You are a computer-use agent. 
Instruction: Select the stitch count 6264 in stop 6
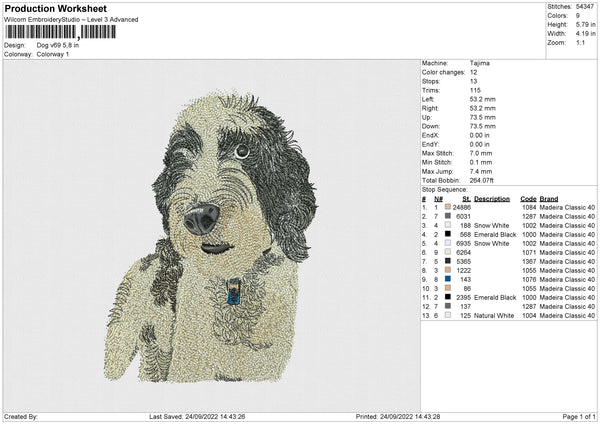pyautogui.click(x=463, y=252)
